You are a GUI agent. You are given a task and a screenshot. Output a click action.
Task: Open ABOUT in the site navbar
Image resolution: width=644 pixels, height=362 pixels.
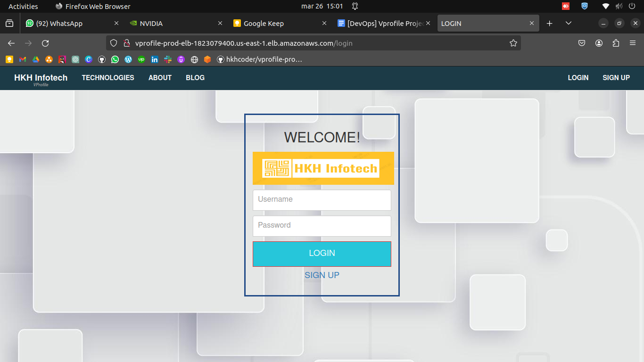tap(160, 78)
